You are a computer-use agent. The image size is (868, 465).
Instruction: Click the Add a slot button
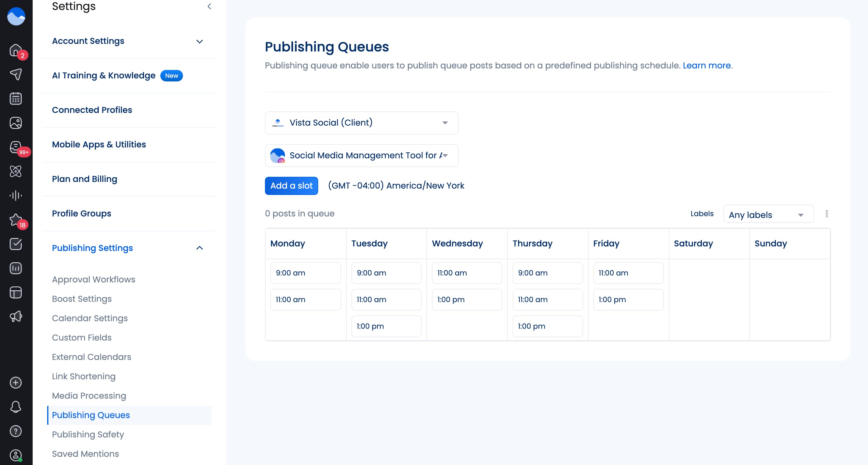[291, 186]
